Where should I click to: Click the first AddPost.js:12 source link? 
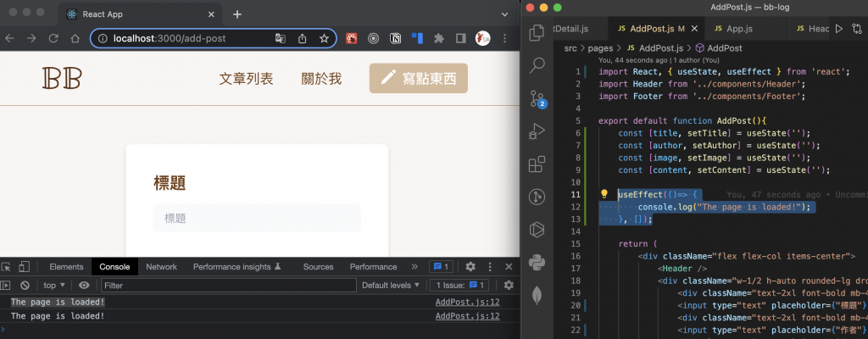(x=468, y=302)
